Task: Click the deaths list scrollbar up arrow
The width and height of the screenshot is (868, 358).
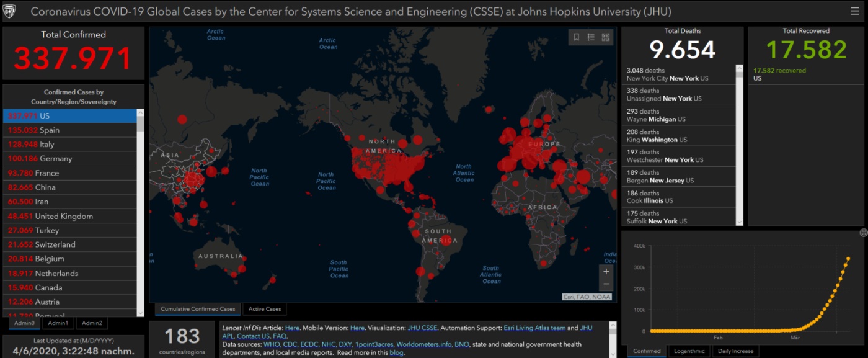Action: click(739, 68)
